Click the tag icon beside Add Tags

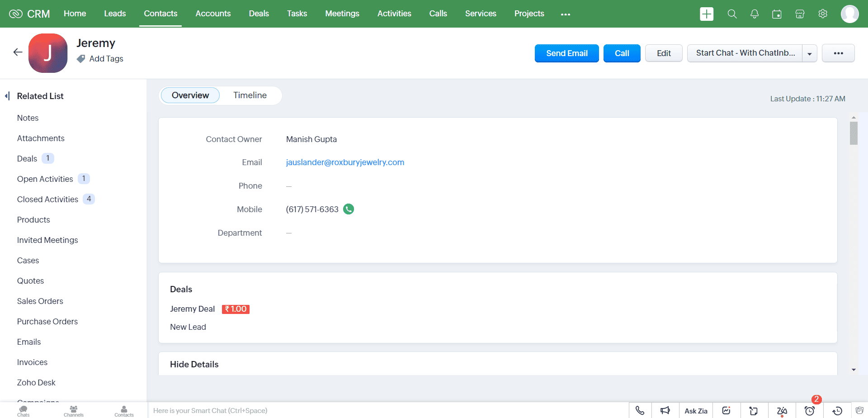point(81,59)
